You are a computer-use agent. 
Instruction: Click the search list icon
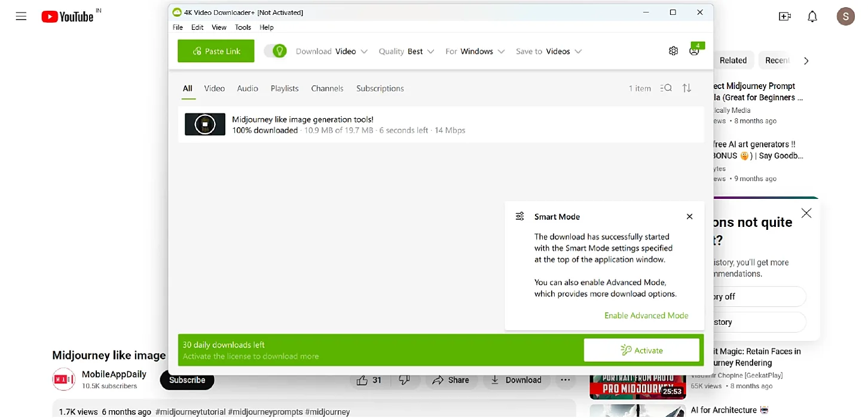pyautogui.click(x=666, y=88)
